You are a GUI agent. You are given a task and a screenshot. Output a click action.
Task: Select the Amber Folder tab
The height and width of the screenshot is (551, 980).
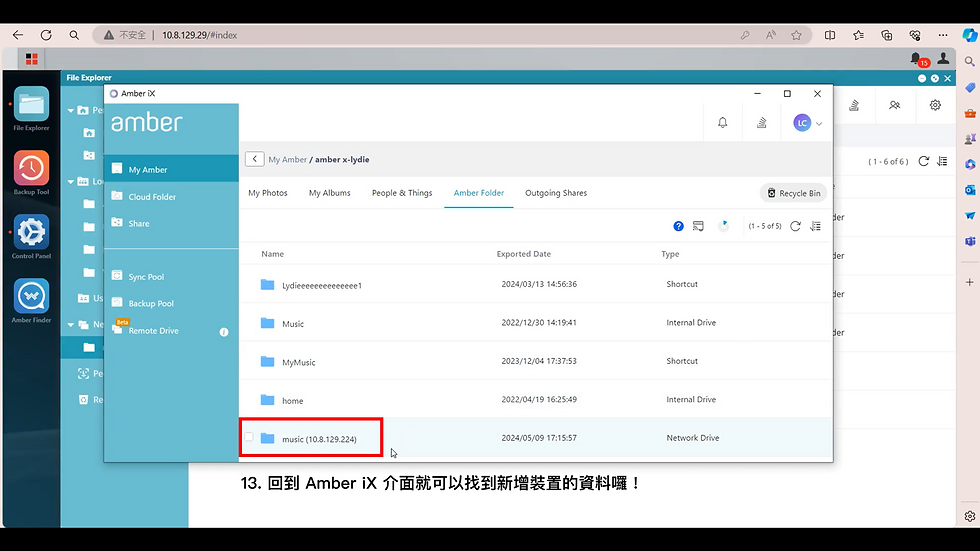tap(479, 193)
